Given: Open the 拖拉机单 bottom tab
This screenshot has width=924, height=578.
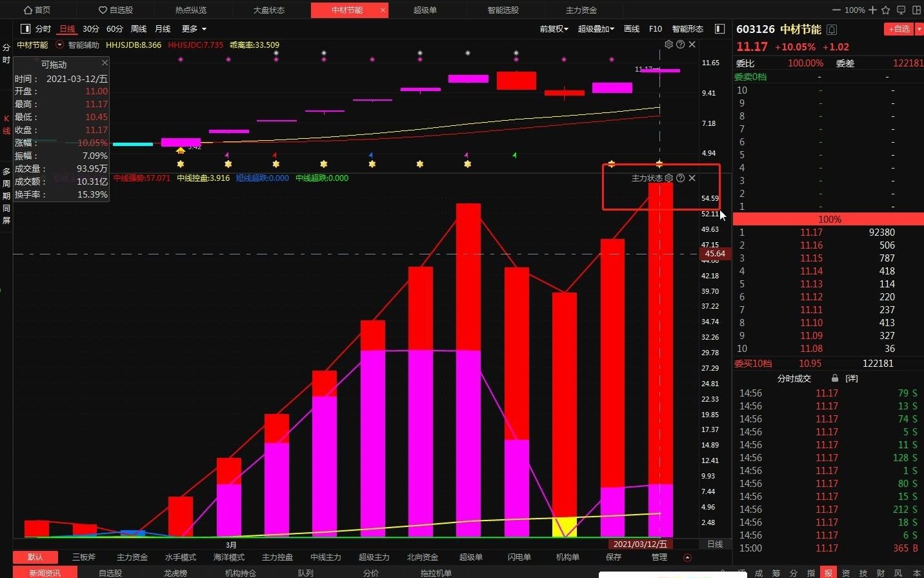Looking at the screenshot, I should (436, 573).
